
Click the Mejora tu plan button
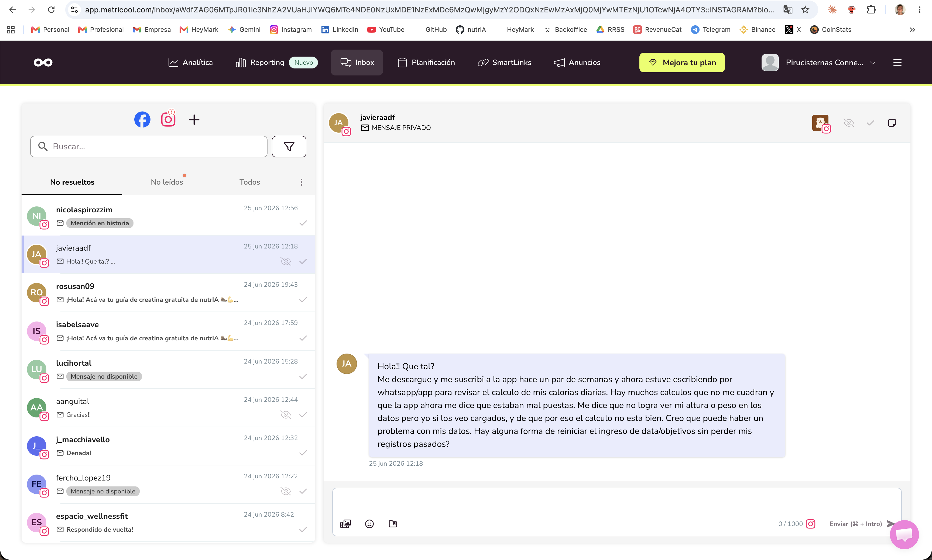(682, 63)
